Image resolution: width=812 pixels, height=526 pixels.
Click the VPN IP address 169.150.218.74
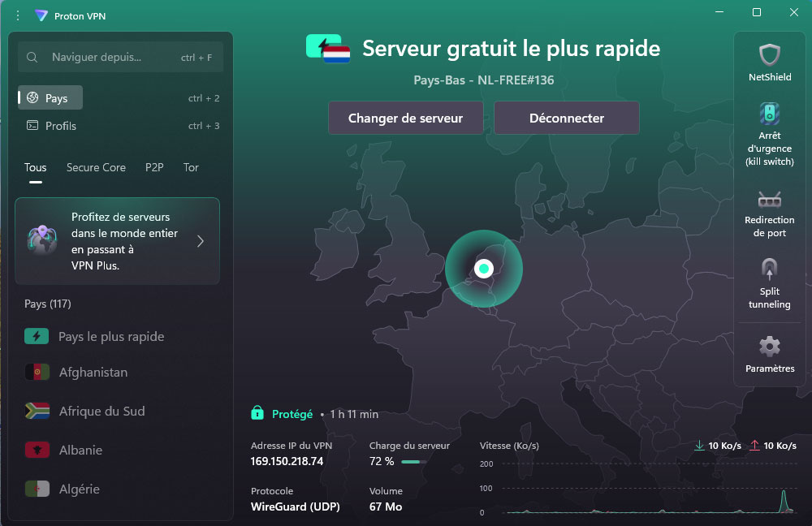pos(287,461)
